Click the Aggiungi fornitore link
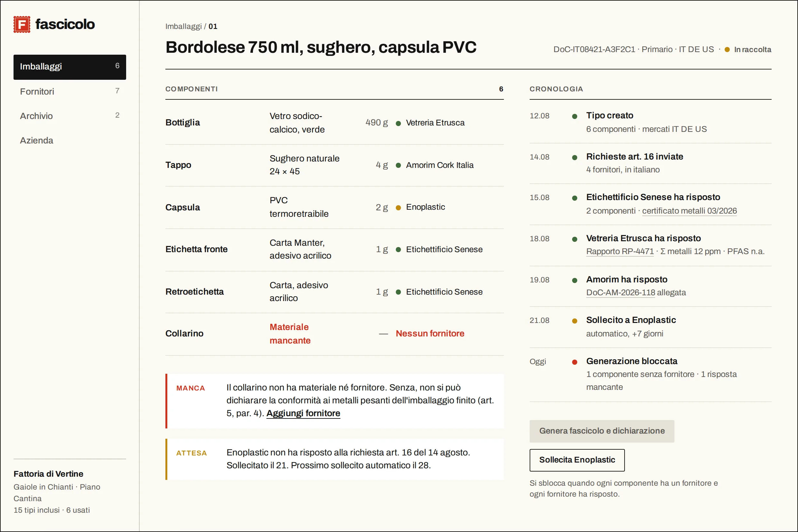 [x=303, y=413]
